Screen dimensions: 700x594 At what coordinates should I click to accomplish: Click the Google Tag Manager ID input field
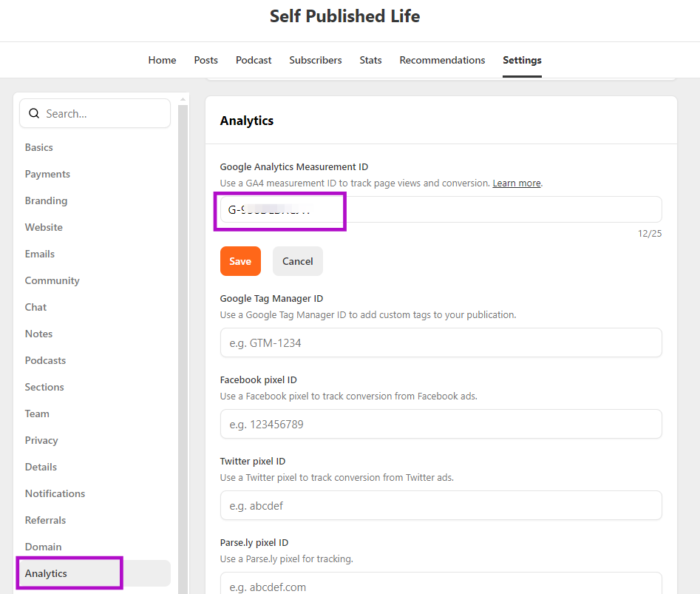[441, 342]
